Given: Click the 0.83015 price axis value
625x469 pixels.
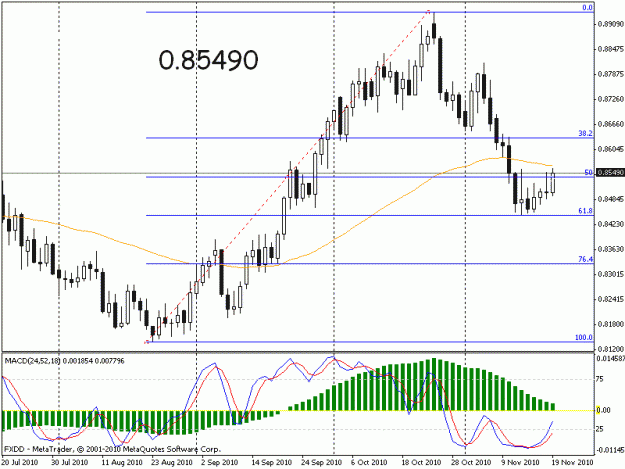Looking at the screenshot, I should 610,274.
